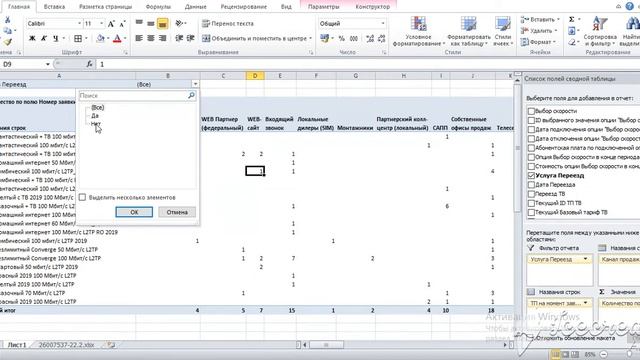
Task: Switch to the Вставка ribbon tab
Action: click(54, 7)
